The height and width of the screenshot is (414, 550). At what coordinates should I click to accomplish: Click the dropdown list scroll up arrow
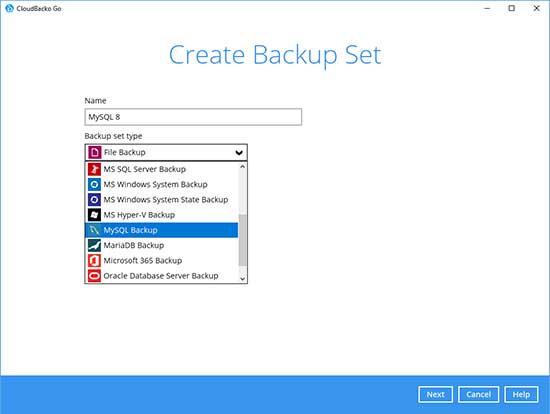click(x=242, y=167)
